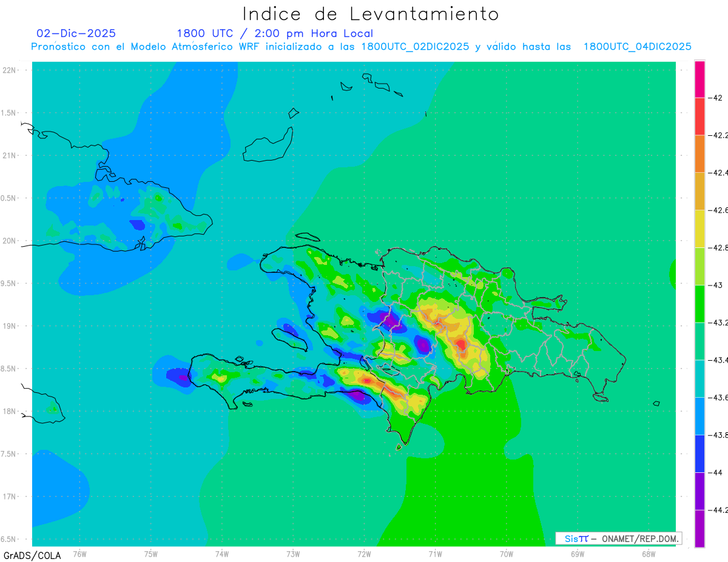Select the yellow legend swatch between -42.6 and -42.8
Viewport: 728px width, 562px height.
click(x=699, y=229)
